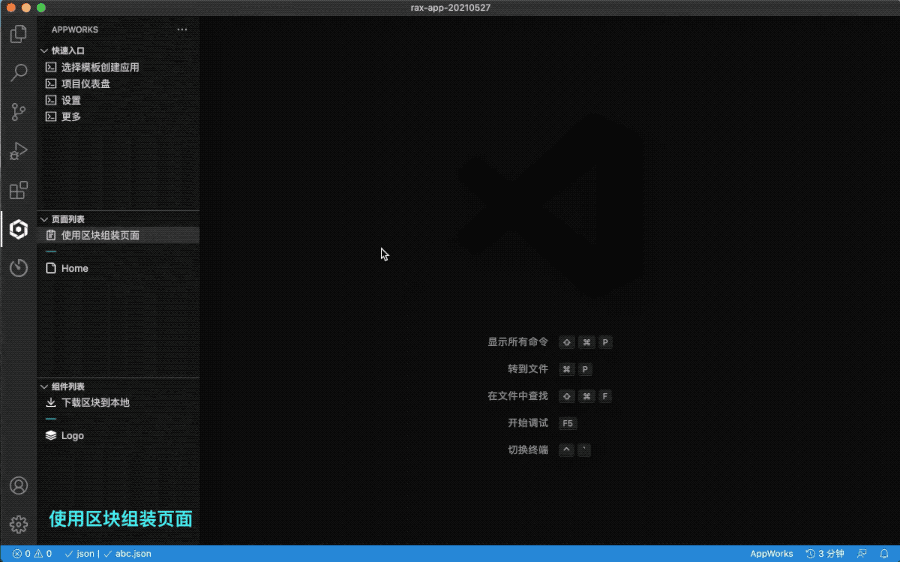Click AppWorks in the status bar

[x=771, y=554]
